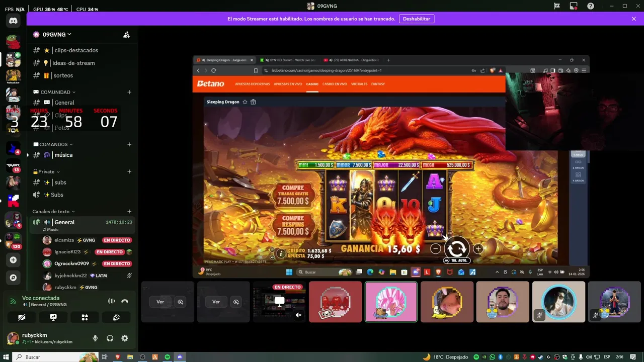Click the invite members icon beside 09GVNG
This screenshot has height=362, width=644.
click(127, 35)
